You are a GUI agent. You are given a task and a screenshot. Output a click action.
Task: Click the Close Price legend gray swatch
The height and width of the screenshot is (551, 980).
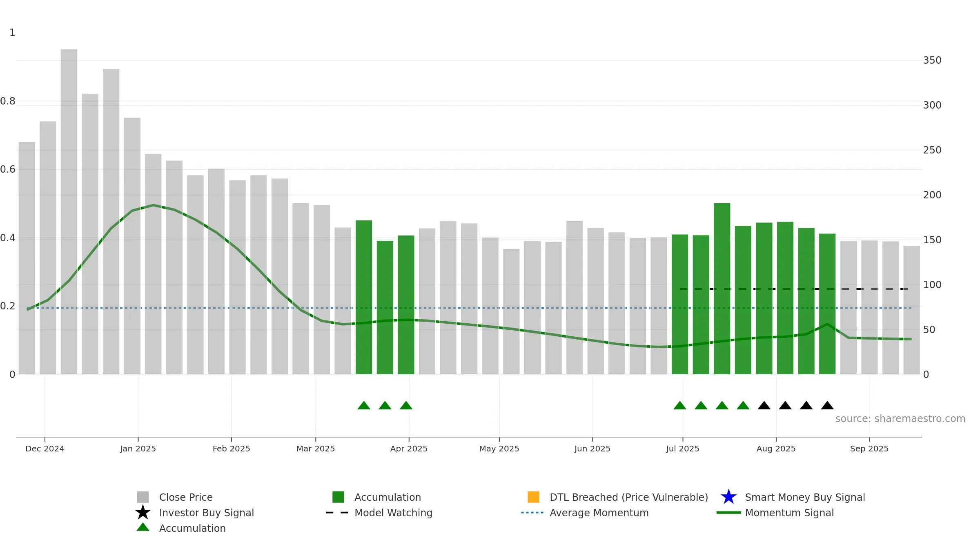point(143,497)
